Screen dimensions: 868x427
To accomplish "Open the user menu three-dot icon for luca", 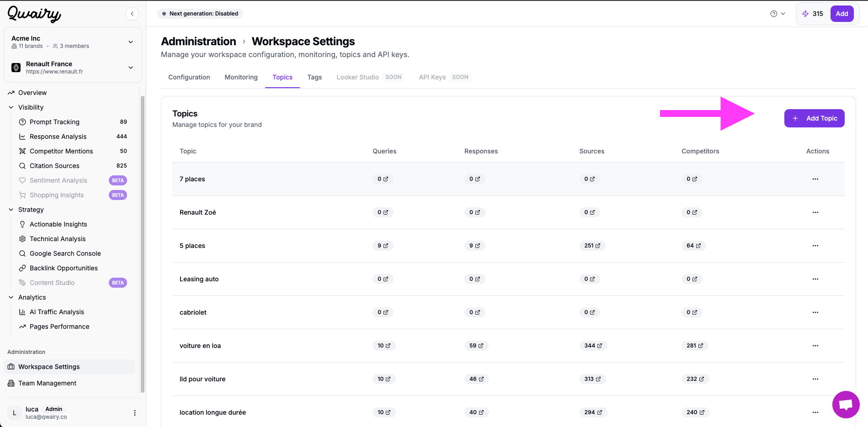I will point(134,413).
